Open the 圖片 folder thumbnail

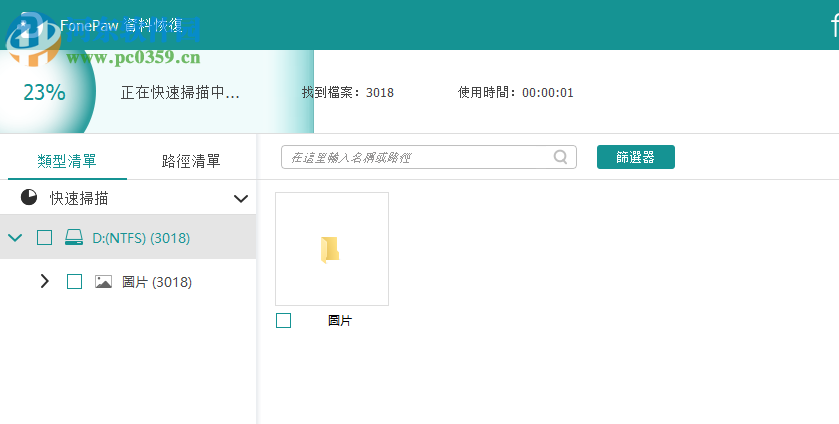[x=332, y=249]
